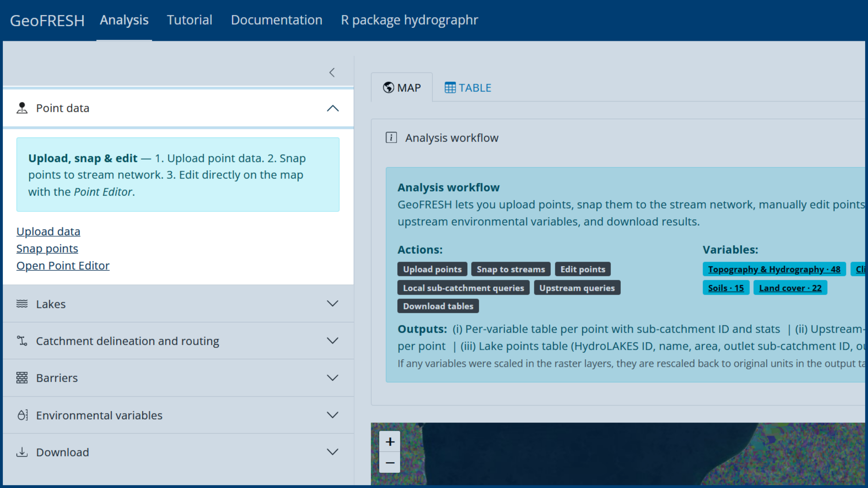Click the table grid icon

point(450,87)
